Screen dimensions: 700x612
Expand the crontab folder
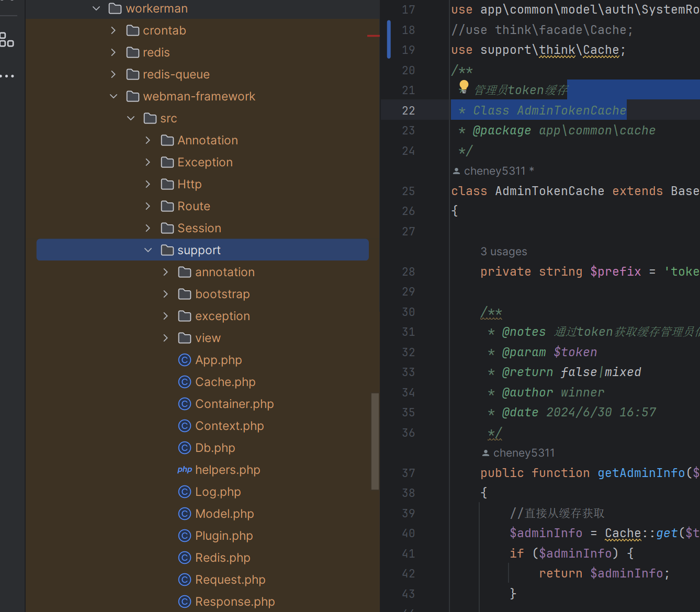114,30
